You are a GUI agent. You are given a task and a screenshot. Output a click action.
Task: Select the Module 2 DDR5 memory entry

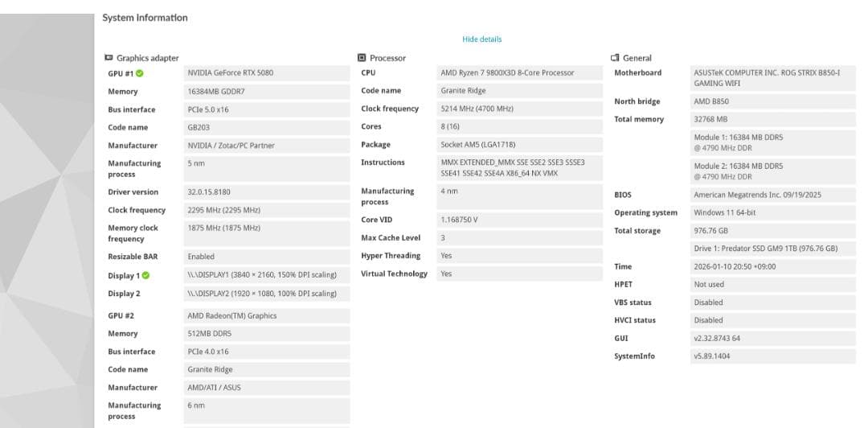pyautogui.click(x=738, y=171)
